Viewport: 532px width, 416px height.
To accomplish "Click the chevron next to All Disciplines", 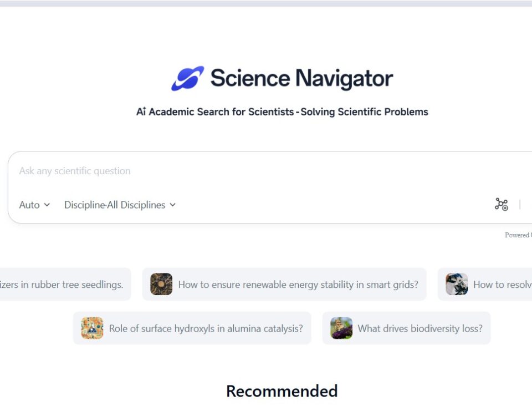I will pyautogui.click(x=172, y=205).
